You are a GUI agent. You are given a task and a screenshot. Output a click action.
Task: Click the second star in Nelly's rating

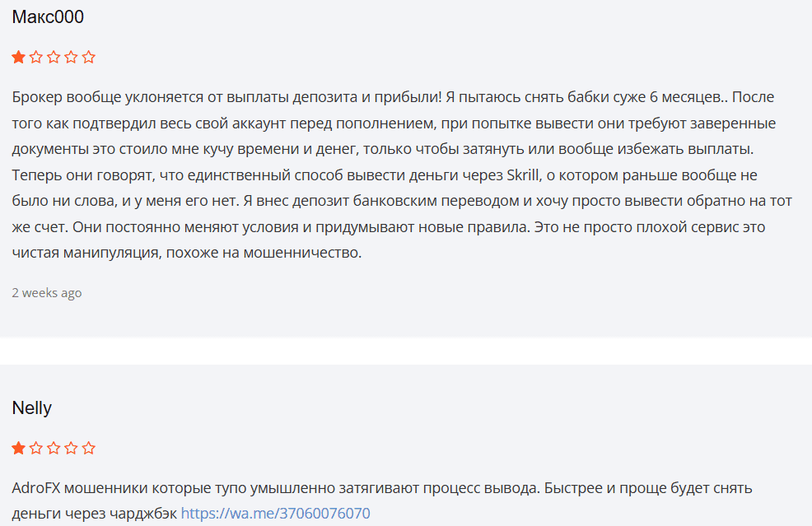click(36, 449)
